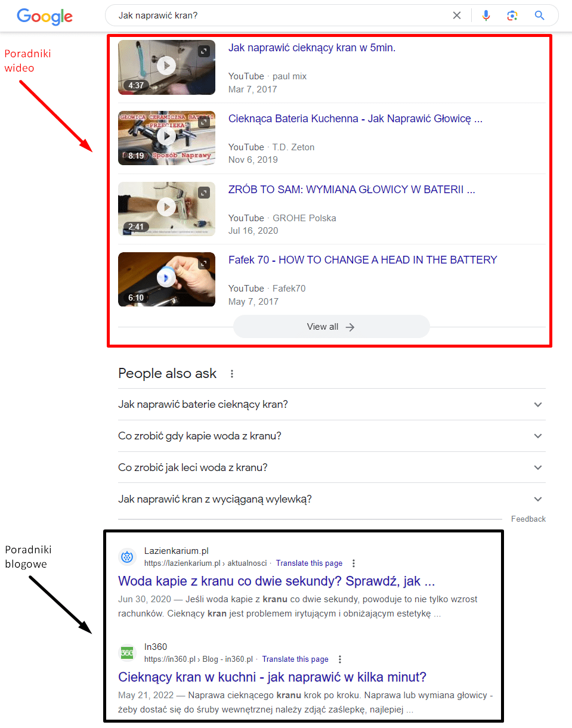
Task: Open 'ZRÓB TO SAM: WYMIANA GŁOWICY' link
Action: click(x=352, y=190)
